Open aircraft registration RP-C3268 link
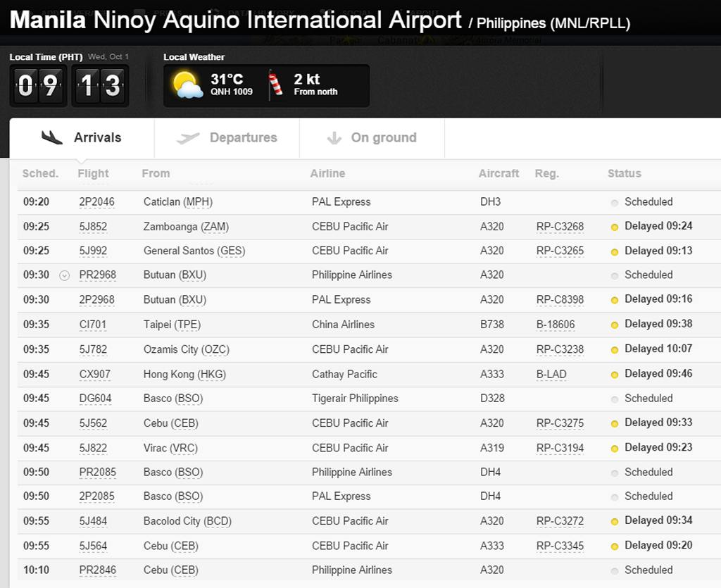721x588 pixels. (560, 227)
